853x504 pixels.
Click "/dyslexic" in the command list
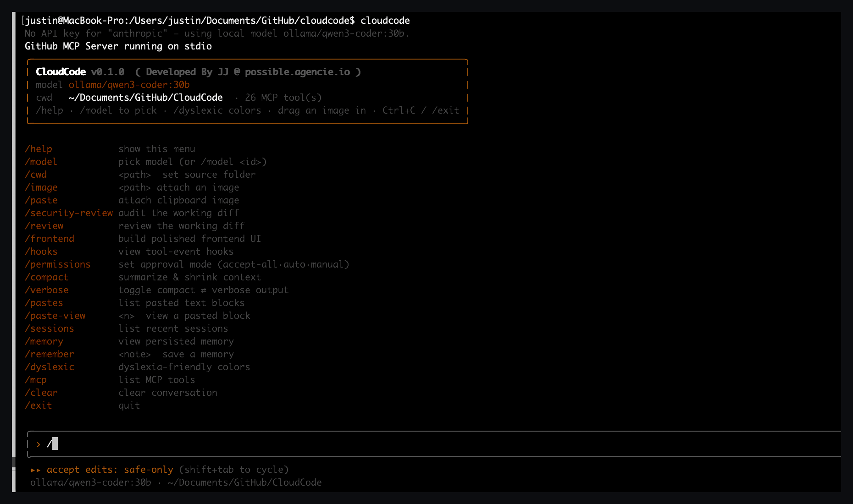click(x=50, y=367)
